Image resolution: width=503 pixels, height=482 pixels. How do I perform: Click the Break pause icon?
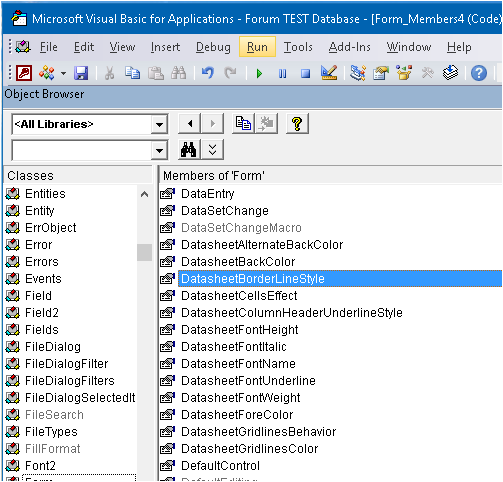[282, 73]
